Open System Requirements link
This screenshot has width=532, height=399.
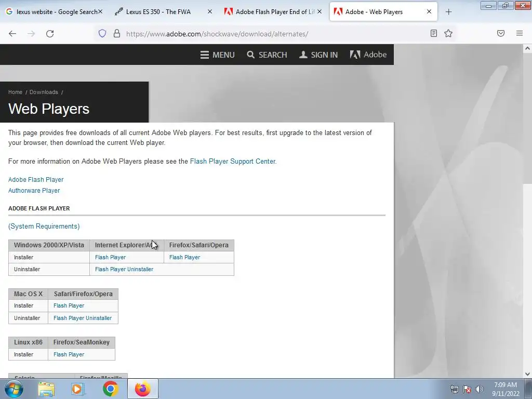[x=44, y=227]
